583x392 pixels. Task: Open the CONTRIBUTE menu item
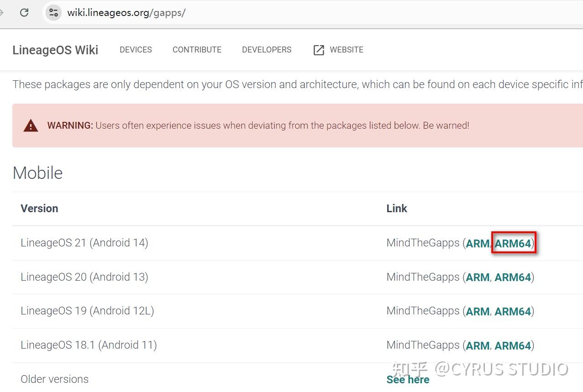(x=197, y=50)
